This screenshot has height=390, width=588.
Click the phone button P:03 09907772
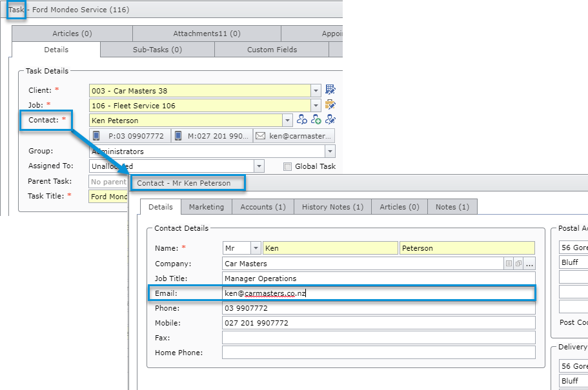(x=130, y=136)
